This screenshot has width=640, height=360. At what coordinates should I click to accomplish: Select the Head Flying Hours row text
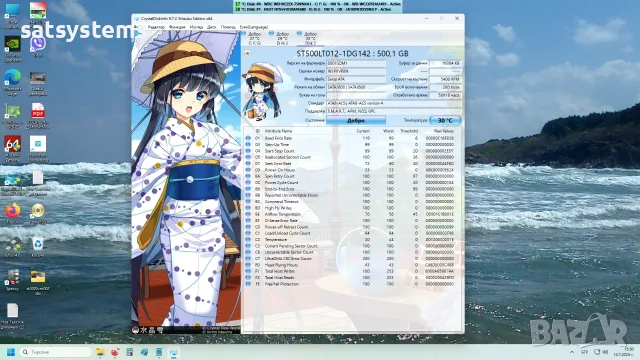pos(281,265)
